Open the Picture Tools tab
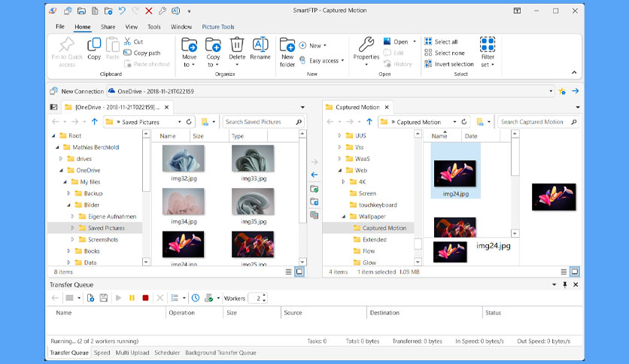The image size is (629, 364). (x=218, y=26)
